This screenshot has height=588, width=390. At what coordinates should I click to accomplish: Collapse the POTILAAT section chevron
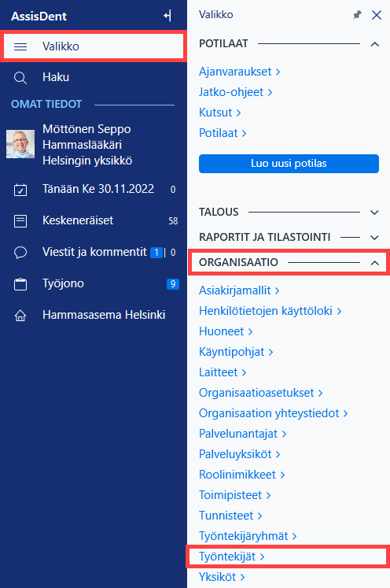374,44
